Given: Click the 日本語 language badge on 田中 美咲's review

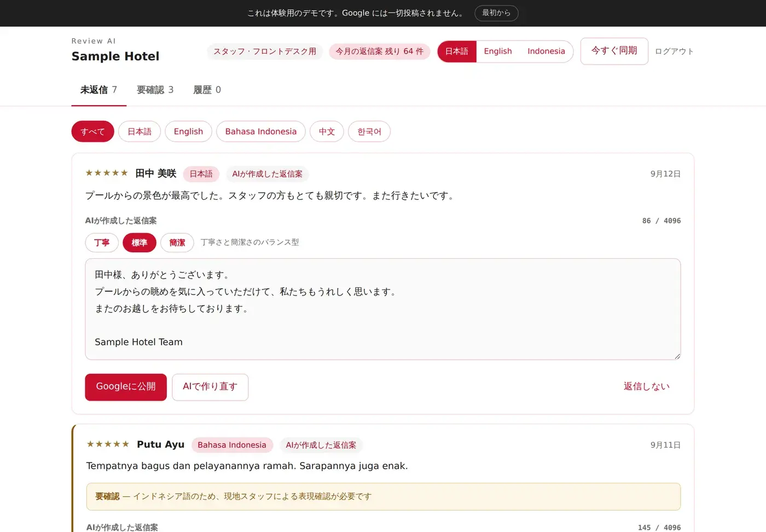Looking at the screenshot, I should click(201, 174).
